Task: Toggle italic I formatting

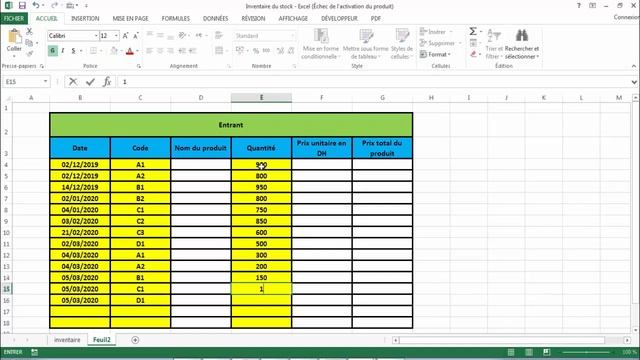Action: tap(62, 51)
